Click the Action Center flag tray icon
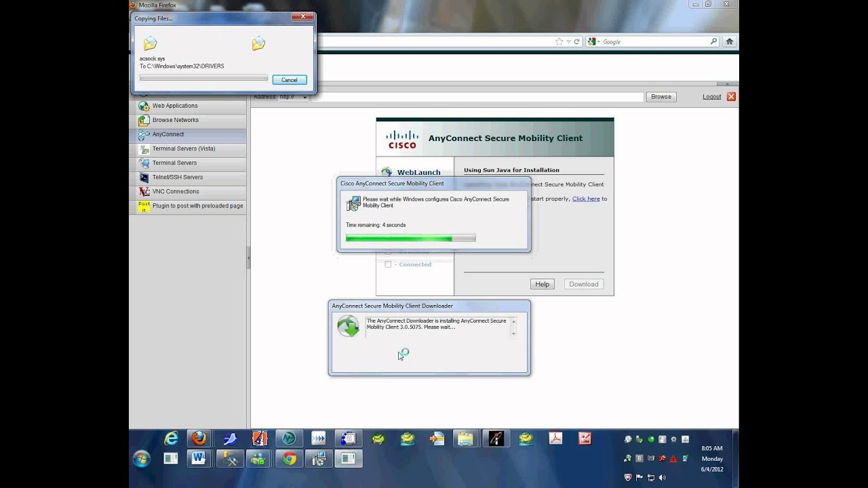Image resolution: width=868 pixels, height=488 pixels. coord(639,478)
